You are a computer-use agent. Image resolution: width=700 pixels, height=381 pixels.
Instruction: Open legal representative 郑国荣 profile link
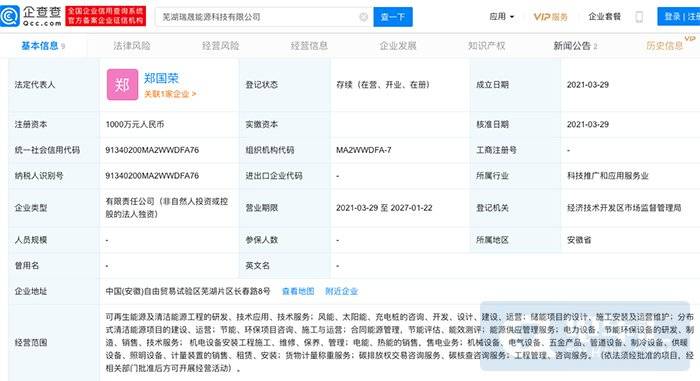(161, 78)
